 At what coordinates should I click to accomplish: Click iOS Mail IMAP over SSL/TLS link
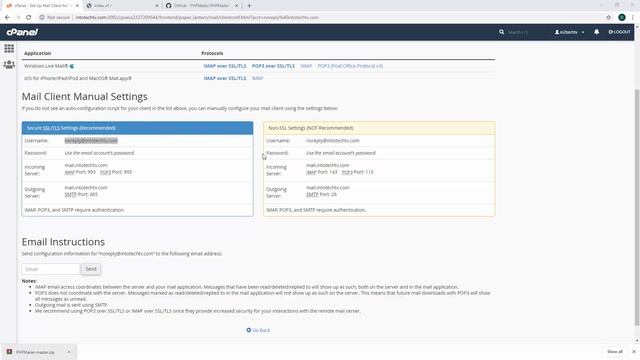coord(225,78)
